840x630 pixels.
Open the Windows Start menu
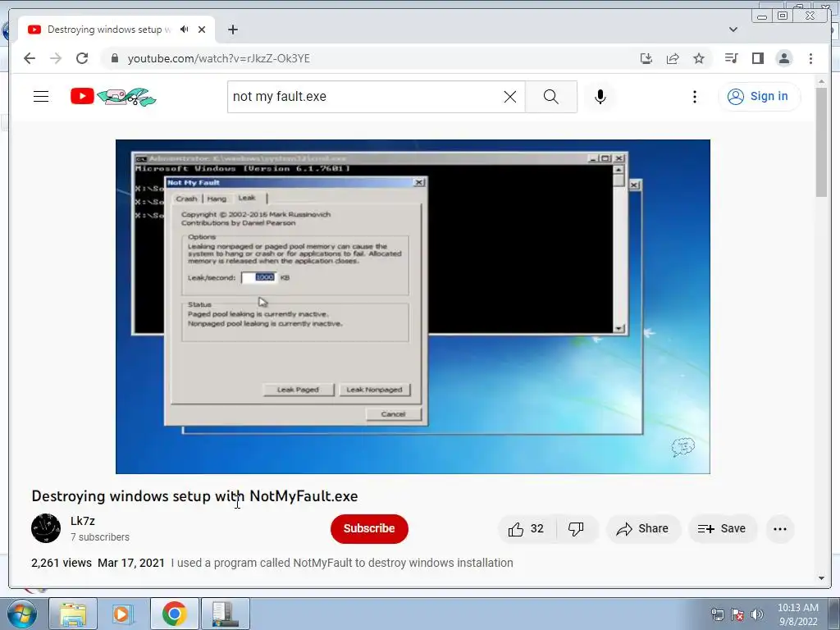point(22,614)
